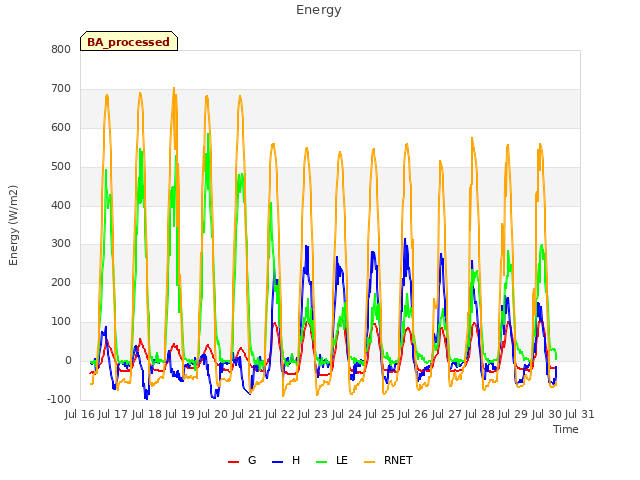Click the 400 y-axis tick value

click(61, 205)
